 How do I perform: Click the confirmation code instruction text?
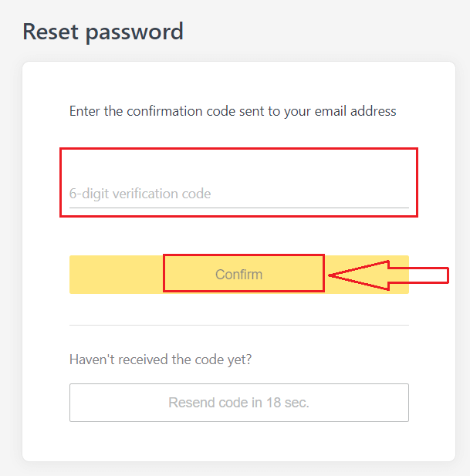pyautogui.click(x=232, y=111)
